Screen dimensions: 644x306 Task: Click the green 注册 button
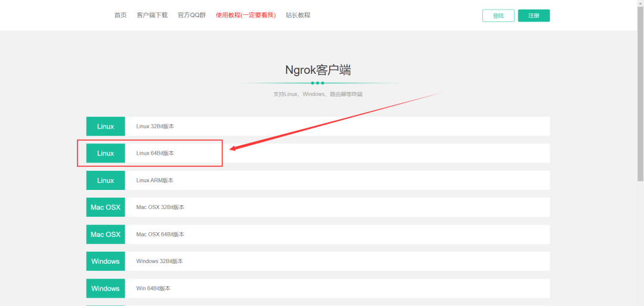[534, 15]
